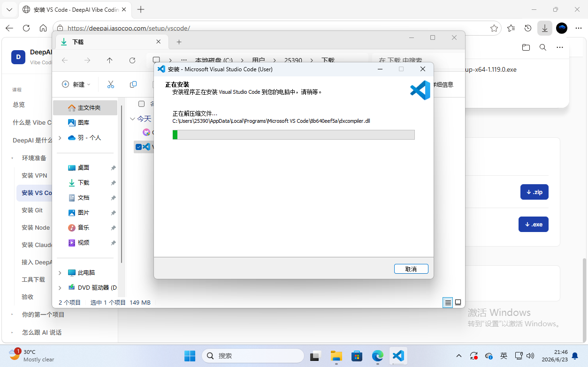Open the Windows Start menu
Screen dimensions: 588x367
190,356
